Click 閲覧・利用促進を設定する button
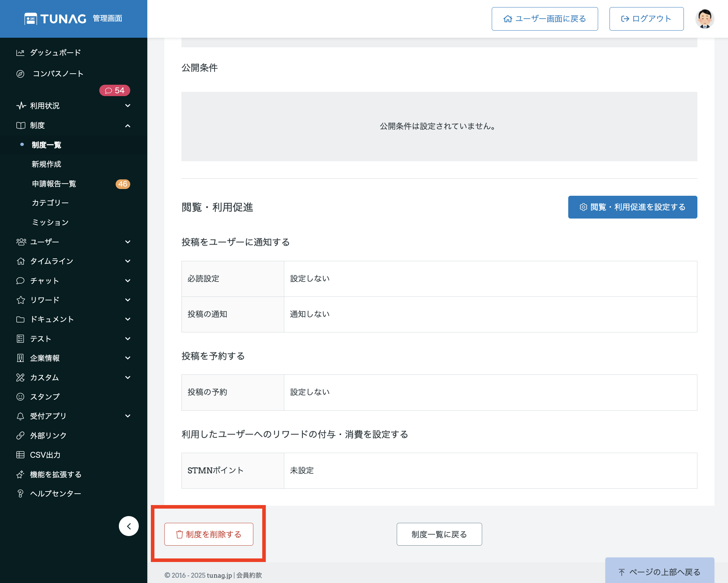 [632, 207]
